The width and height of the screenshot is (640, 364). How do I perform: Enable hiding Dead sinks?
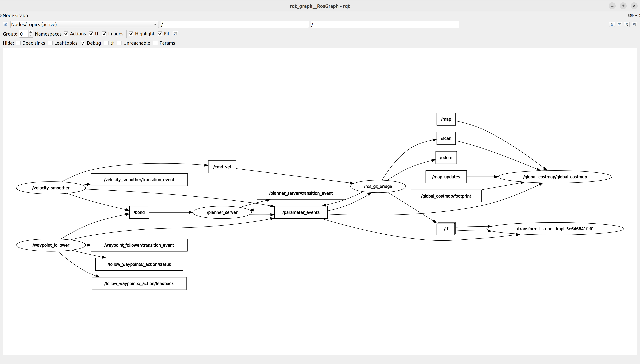click(x=18, y=43)
